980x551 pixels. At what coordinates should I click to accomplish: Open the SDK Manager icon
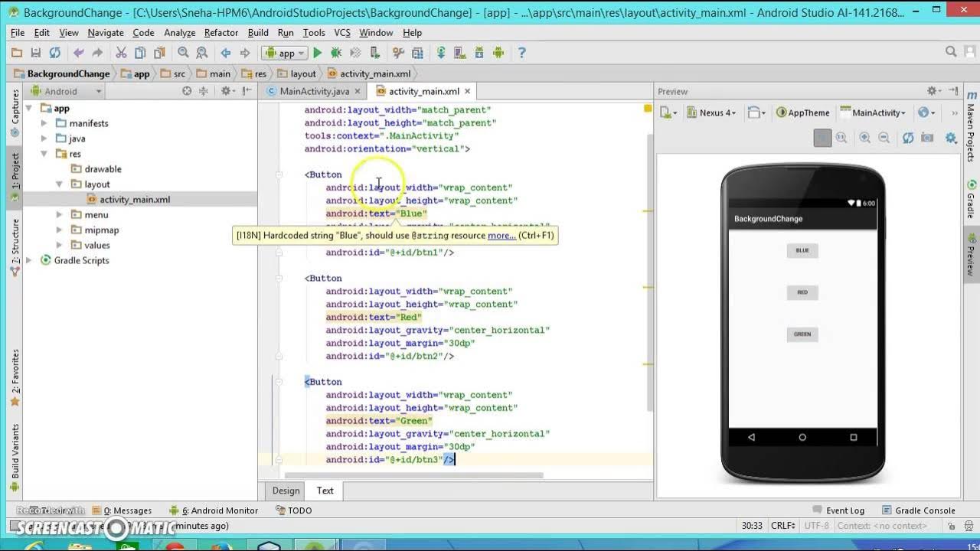click(x=479, y=53)
